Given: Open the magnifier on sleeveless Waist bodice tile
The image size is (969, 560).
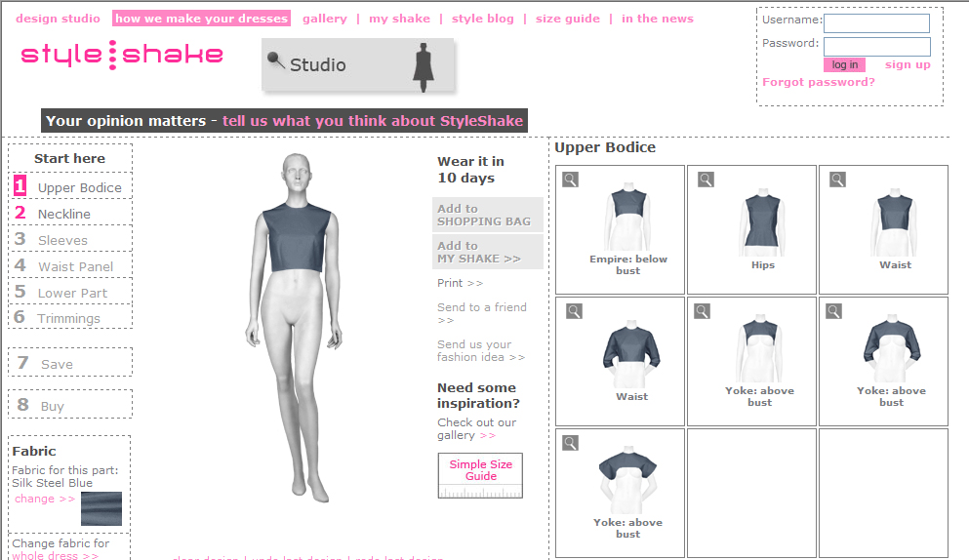Looking at the screenshot, I should tap(837, 180).
